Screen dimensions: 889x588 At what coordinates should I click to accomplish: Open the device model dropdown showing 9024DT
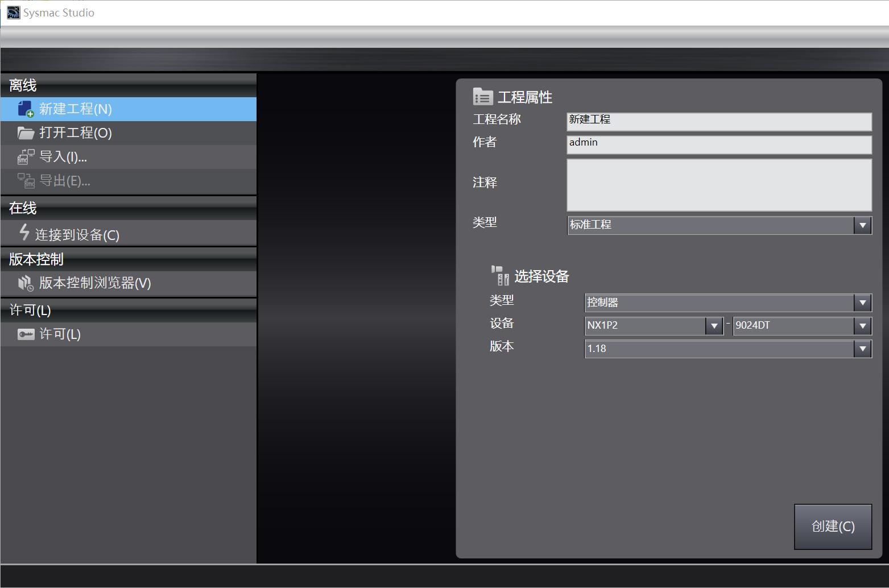tap(803, 326)
